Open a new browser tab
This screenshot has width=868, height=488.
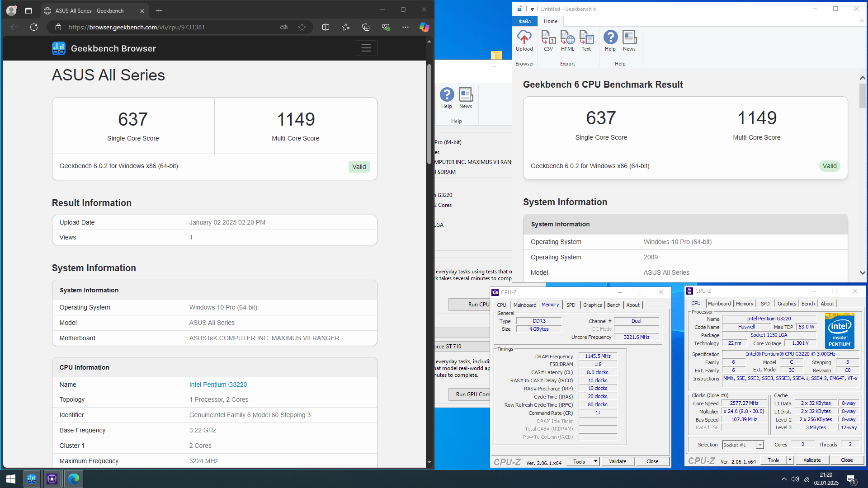coord(159,10)
